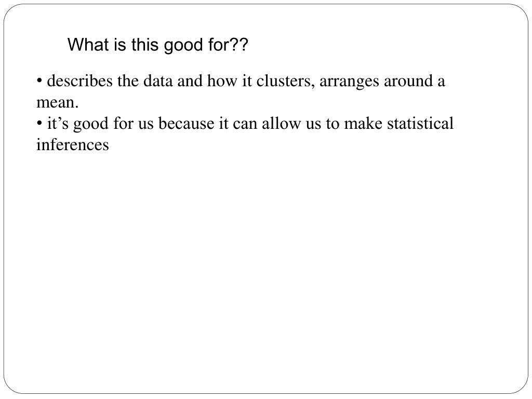Click the word 'statistical' in second bullet
Viewport: 532px width, 399px height.
click(x=420, y=123)
